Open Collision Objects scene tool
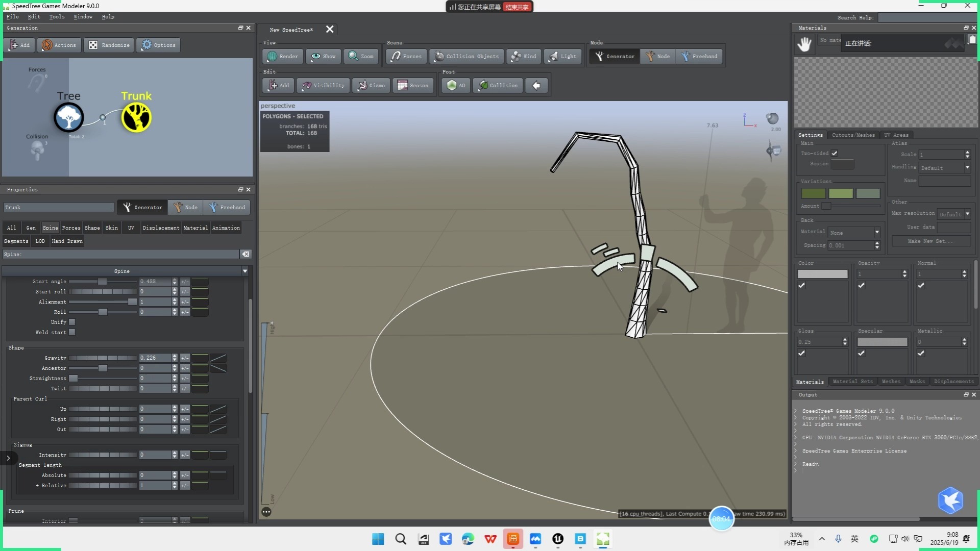The width and height of the screenshot is (980, 551). (x=467, y=57)
